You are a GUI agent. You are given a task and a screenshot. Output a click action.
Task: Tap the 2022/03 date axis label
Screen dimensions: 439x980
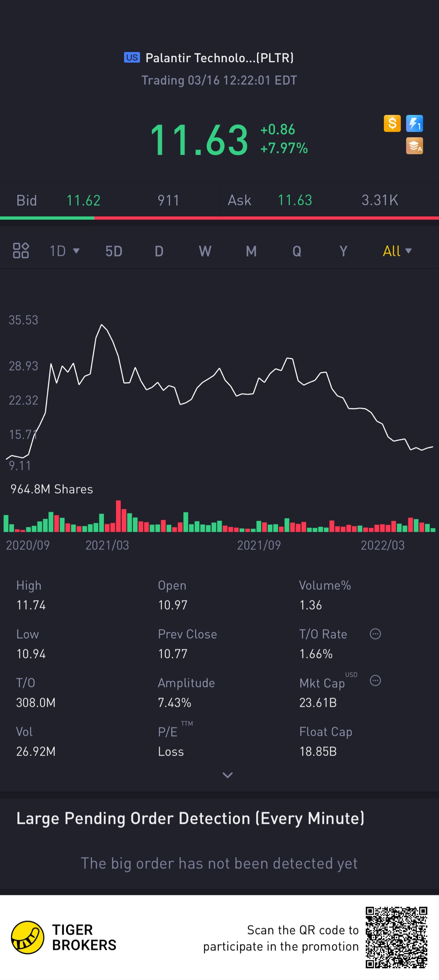point(383,545)
